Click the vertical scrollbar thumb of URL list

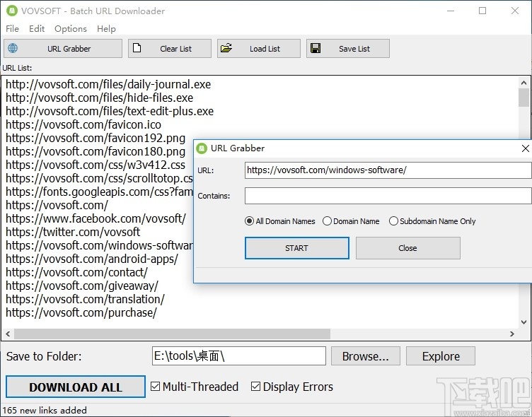[x=524, y=98]
